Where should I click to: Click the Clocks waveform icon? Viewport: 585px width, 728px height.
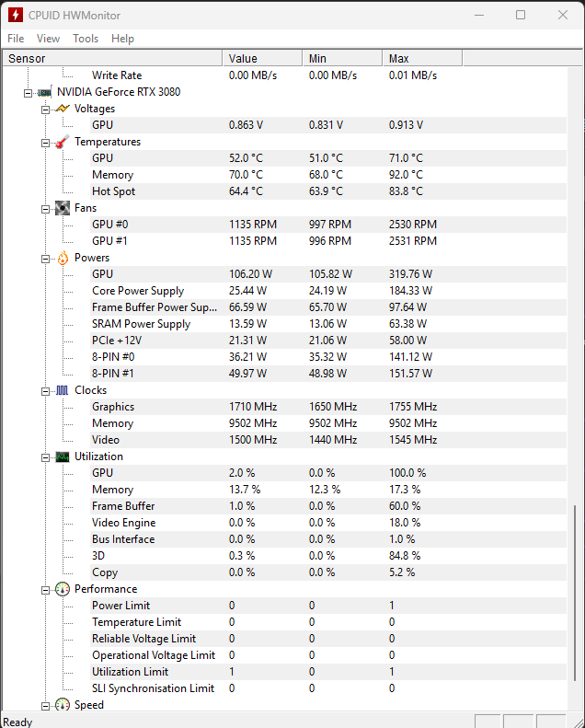tap(63, 390)
